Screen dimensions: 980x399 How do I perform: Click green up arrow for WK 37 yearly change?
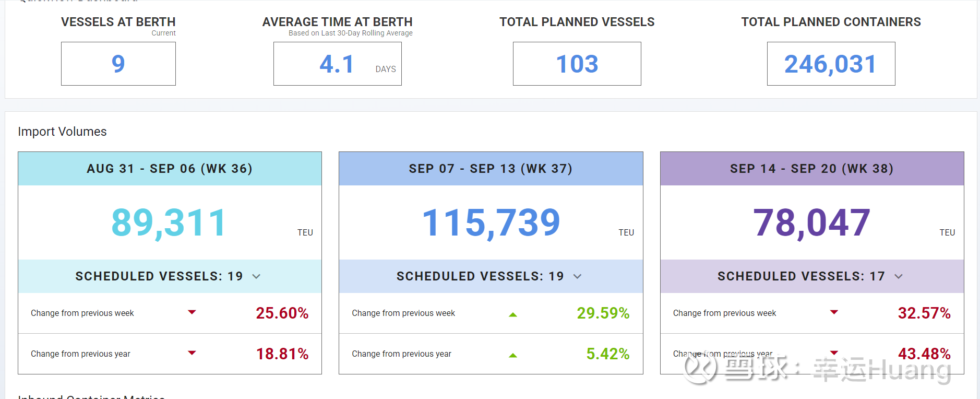[513, 355]
